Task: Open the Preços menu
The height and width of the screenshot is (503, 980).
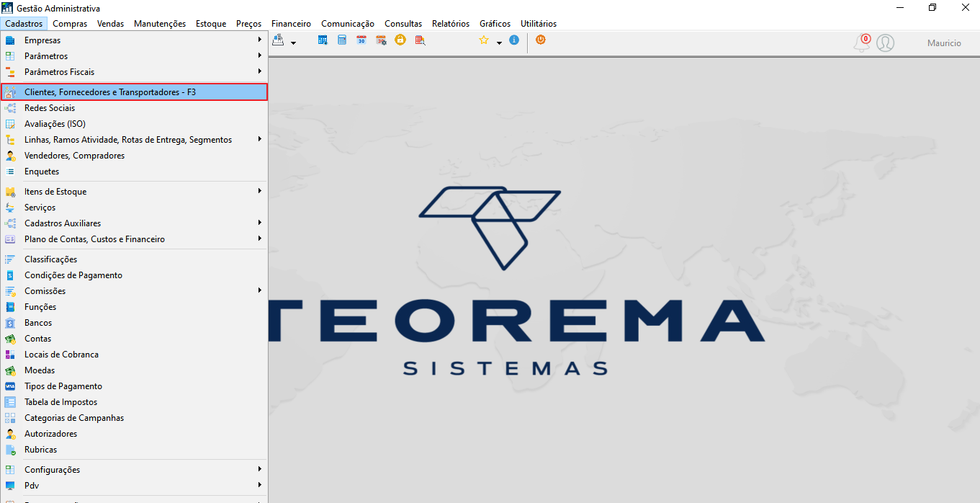Action: click(248, 24)
